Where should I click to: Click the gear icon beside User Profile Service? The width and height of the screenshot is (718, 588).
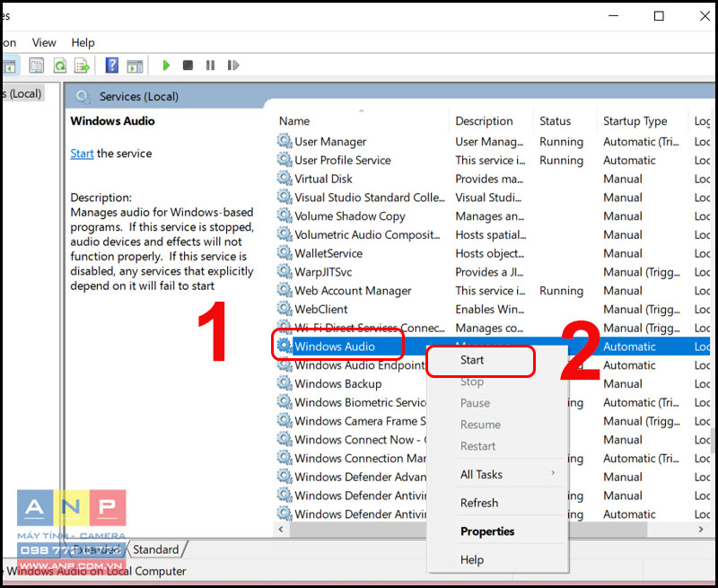285,160
